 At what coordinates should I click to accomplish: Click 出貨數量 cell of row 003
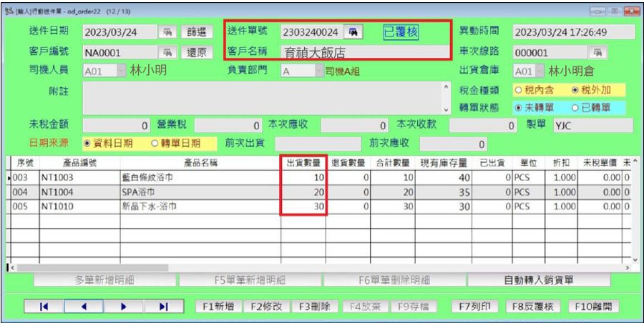click(x=303, y=178)
